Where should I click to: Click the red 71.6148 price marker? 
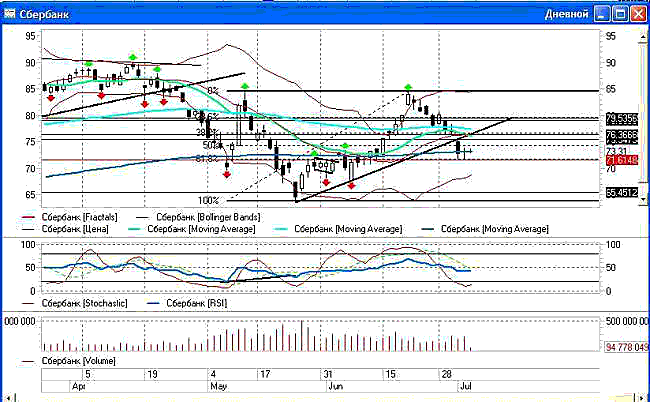click(x=622, y=160)
